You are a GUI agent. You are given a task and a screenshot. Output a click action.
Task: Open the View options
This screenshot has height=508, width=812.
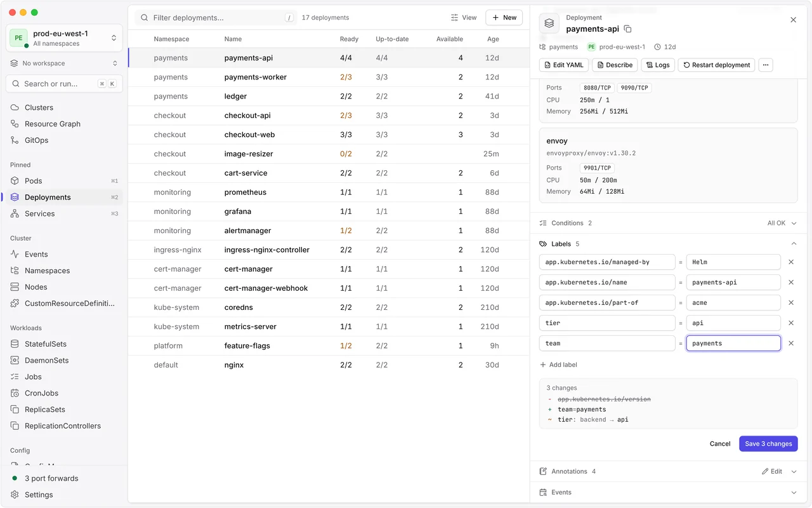click(464, 18)
